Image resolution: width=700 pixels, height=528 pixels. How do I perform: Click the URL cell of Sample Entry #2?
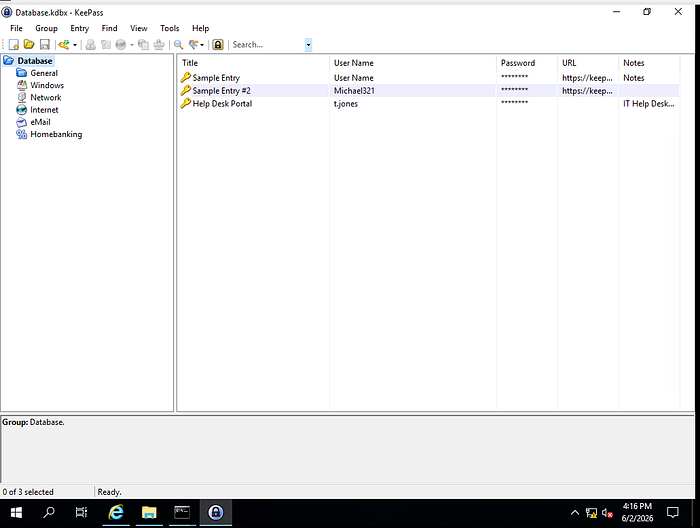pos(587,91)
